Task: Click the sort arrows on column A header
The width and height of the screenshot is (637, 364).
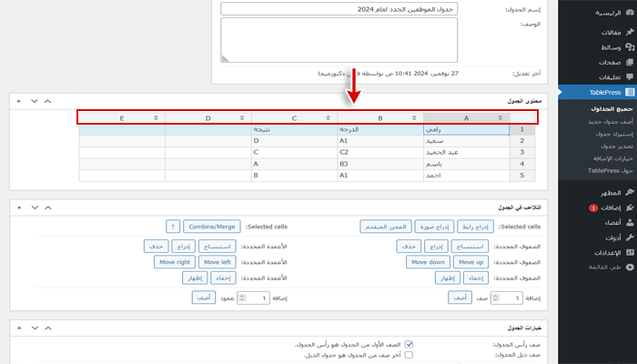Action: [500, 118]
